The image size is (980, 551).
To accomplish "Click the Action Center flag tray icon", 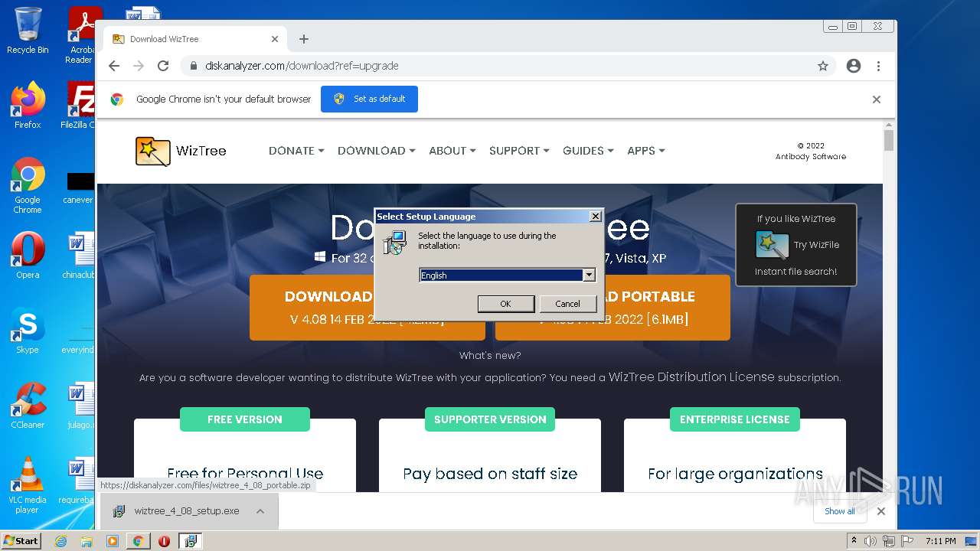I will [906, 541].
